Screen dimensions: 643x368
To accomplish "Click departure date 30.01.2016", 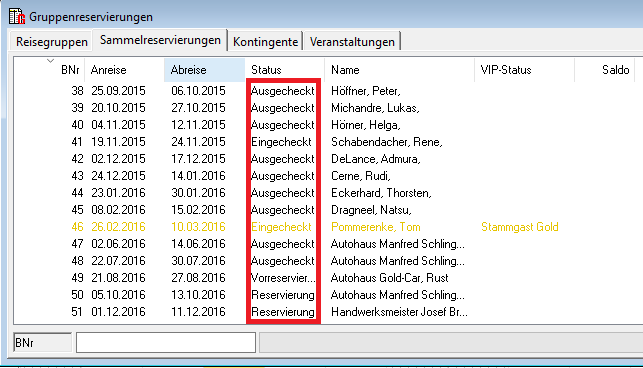I will 198,193.
